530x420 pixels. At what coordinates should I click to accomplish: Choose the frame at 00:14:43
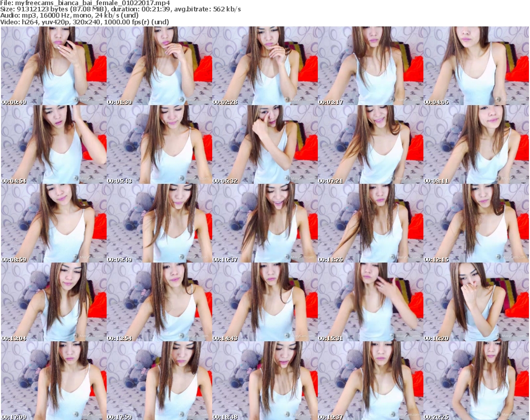(x=265, y=302)
